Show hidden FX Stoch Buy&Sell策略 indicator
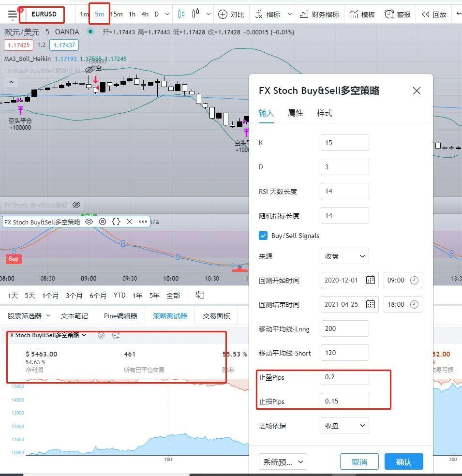The image size is (462, 476). pos(76,205)
